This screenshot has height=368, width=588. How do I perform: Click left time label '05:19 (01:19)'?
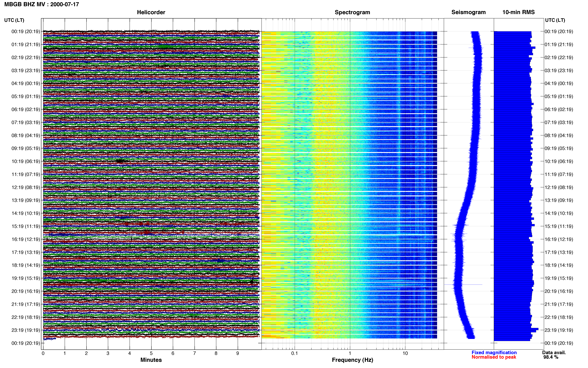click(x=26, y=96)
